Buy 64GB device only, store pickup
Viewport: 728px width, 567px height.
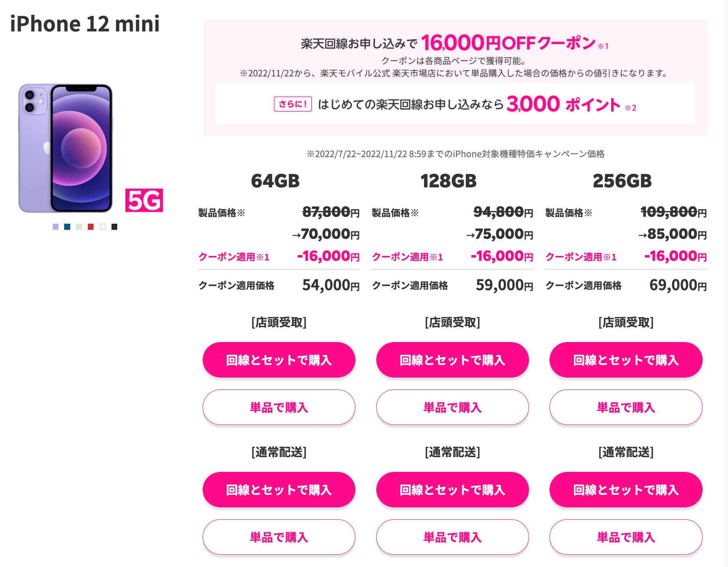coord(279,407)
